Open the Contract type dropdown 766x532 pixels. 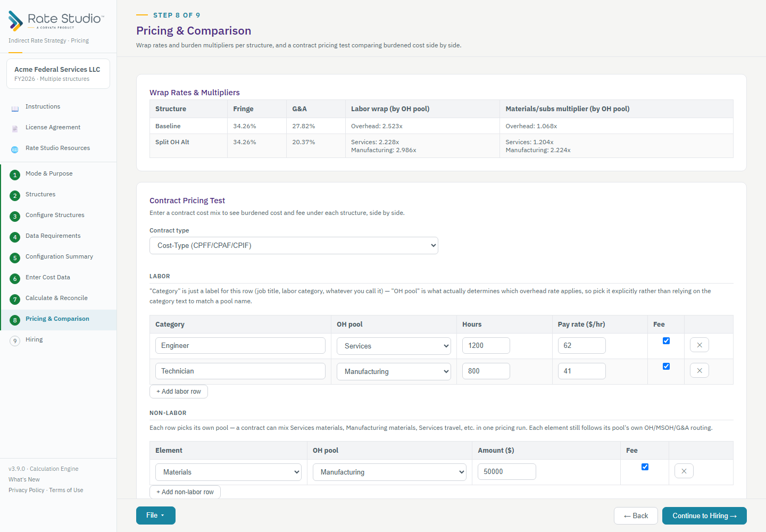[x=294, y=245]
